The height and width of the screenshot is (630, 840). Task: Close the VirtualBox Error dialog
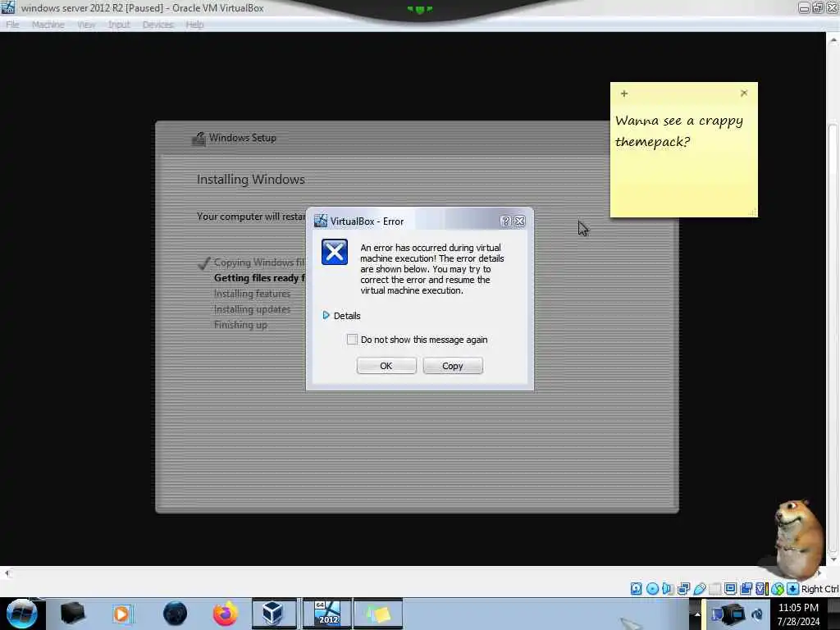pos(519,221)
